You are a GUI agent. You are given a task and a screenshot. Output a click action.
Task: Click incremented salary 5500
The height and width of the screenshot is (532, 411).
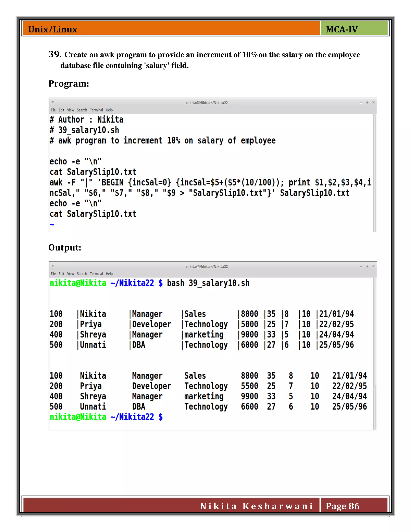[249, 386]
